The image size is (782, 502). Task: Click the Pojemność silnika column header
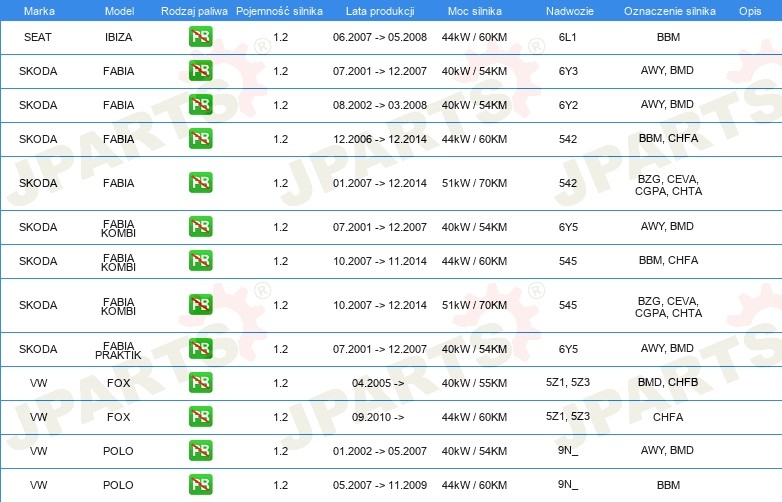tap(279, 11)
